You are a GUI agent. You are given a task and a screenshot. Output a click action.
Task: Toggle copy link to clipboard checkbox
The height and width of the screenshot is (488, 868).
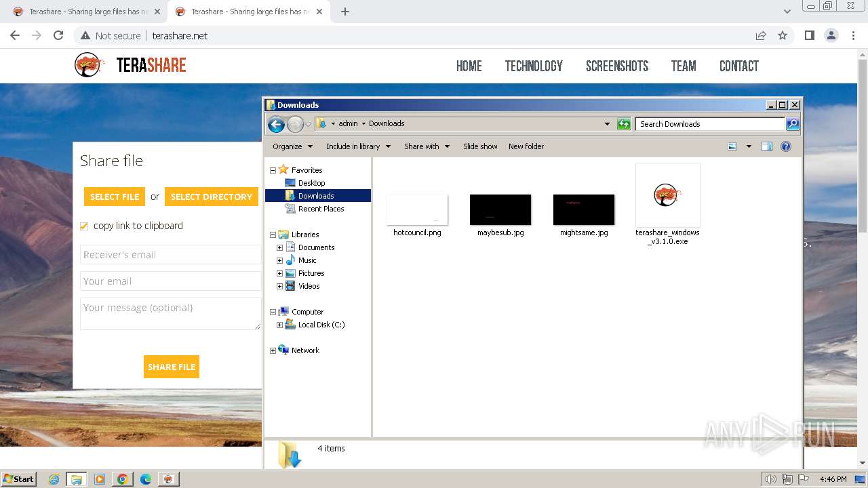[84, 226]
